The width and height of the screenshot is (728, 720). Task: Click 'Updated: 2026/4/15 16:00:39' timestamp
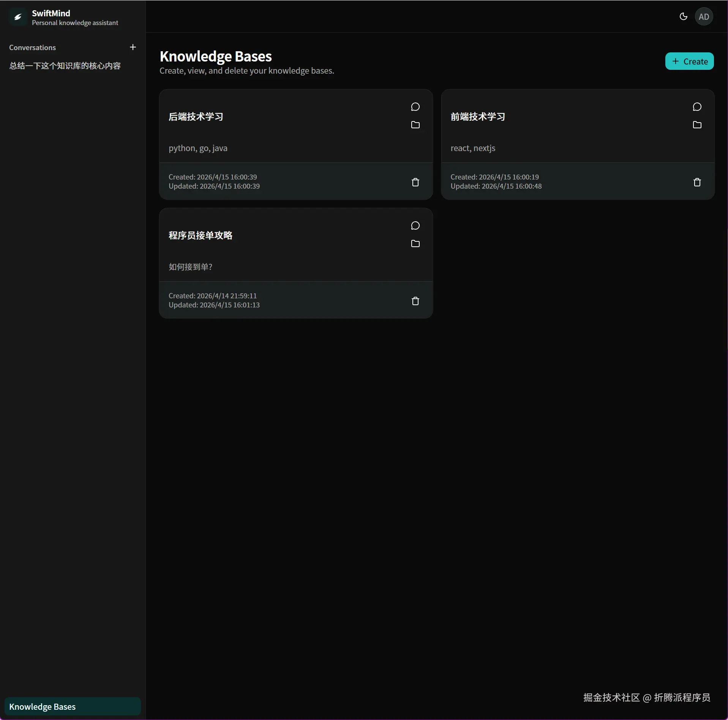(x=214, y=186)
